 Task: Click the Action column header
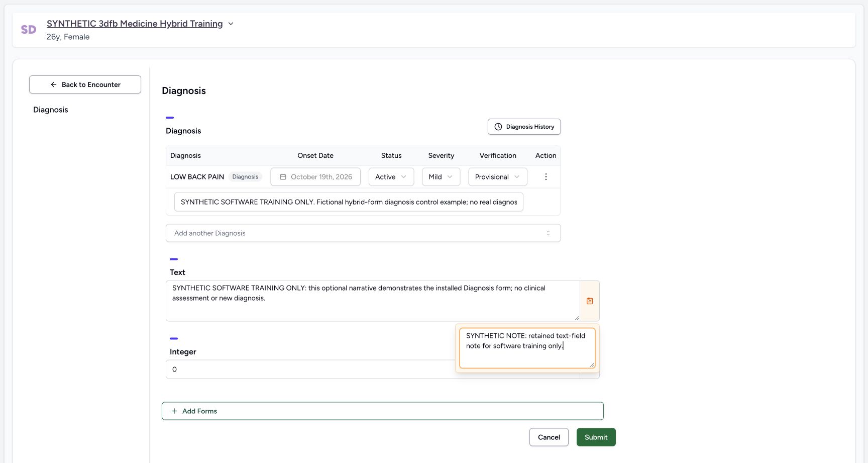tap(546, 156)
